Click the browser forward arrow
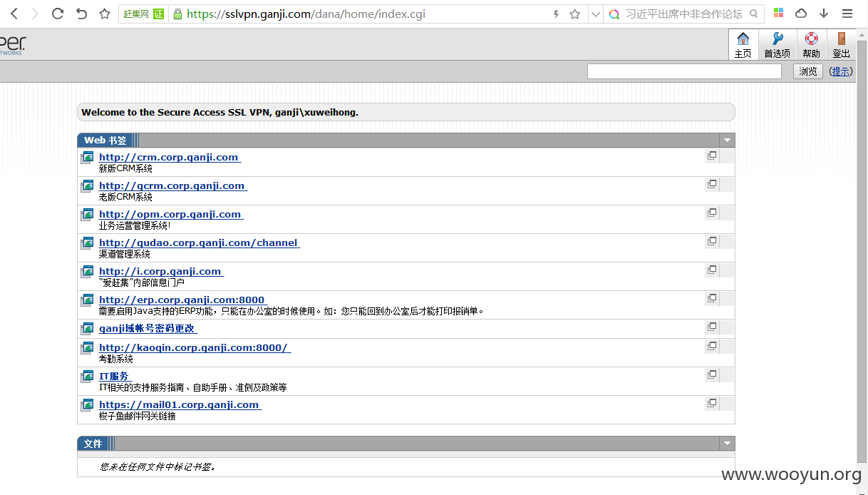 [x=35, y=14]
